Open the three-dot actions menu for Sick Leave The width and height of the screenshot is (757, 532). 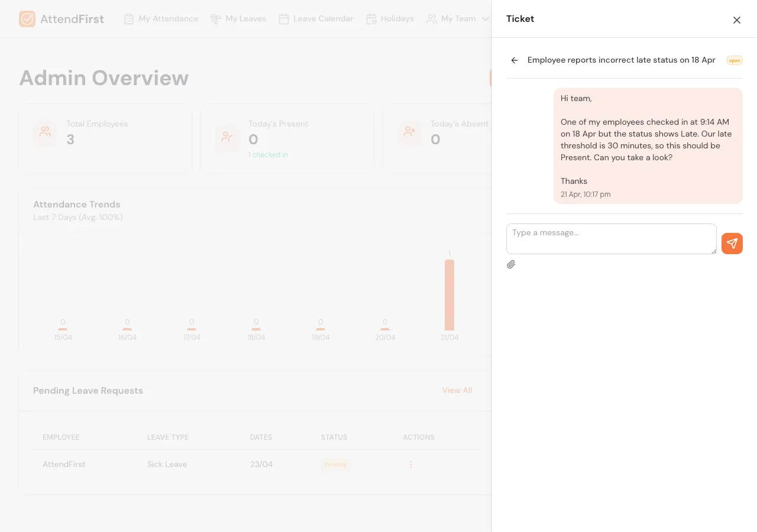pos(411,465)
